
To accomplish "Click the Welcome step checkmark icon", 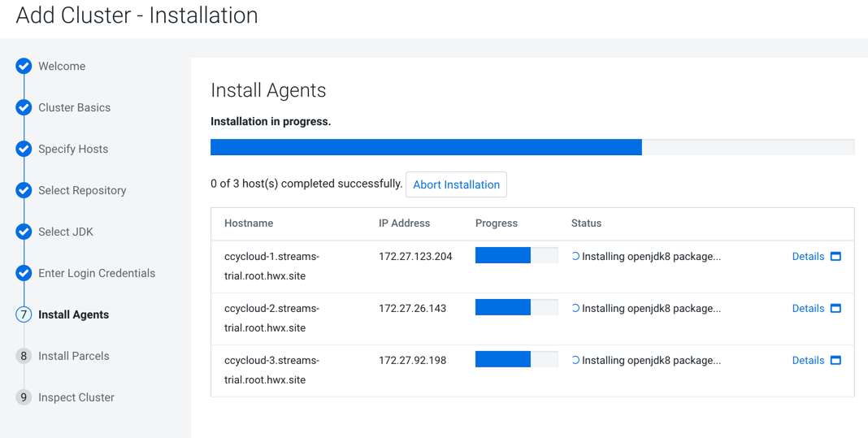I will [x=24, y=66].
